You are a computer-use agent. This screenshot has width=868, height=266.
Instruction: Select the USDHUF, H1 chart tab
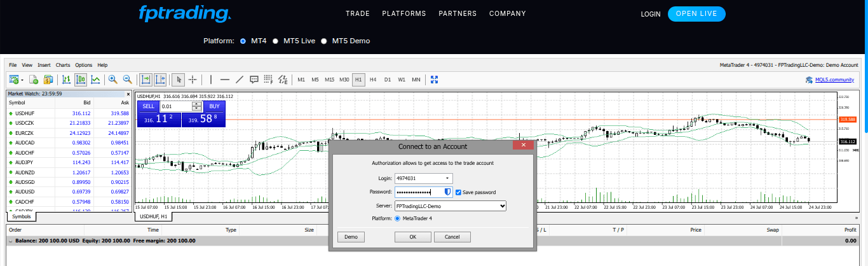(153, 216)
